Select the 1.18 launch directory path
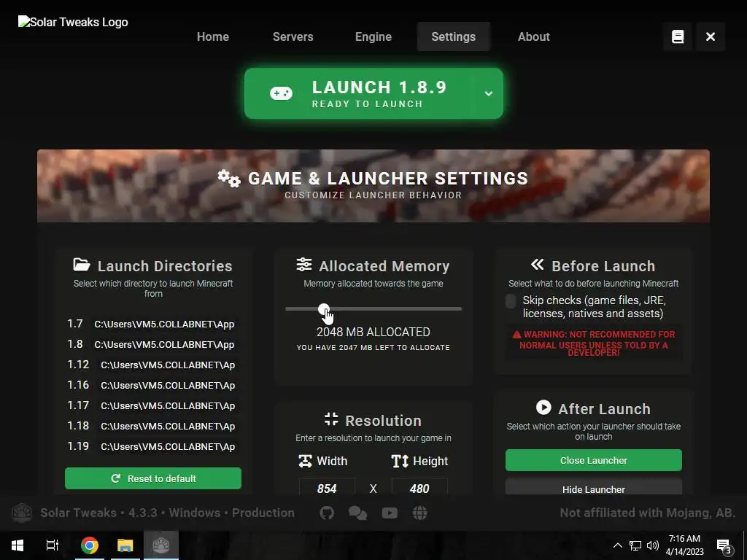This screenshot has height=560, width=747. (168, 427)
